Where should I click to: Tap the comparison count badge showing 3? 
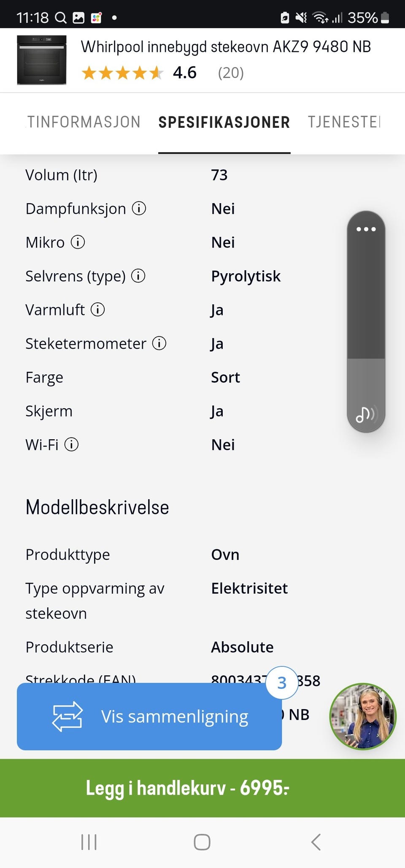[x=282, y=683]
